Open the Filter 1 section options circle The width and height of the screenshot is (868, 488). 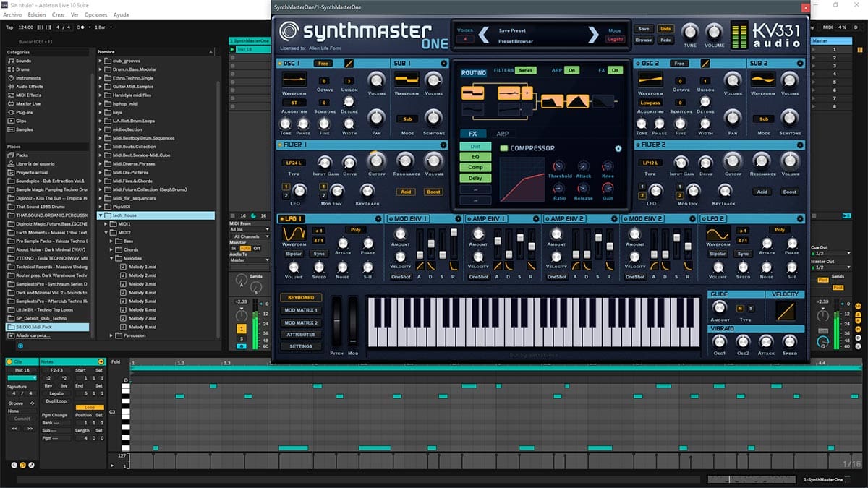tap(443, 145)
